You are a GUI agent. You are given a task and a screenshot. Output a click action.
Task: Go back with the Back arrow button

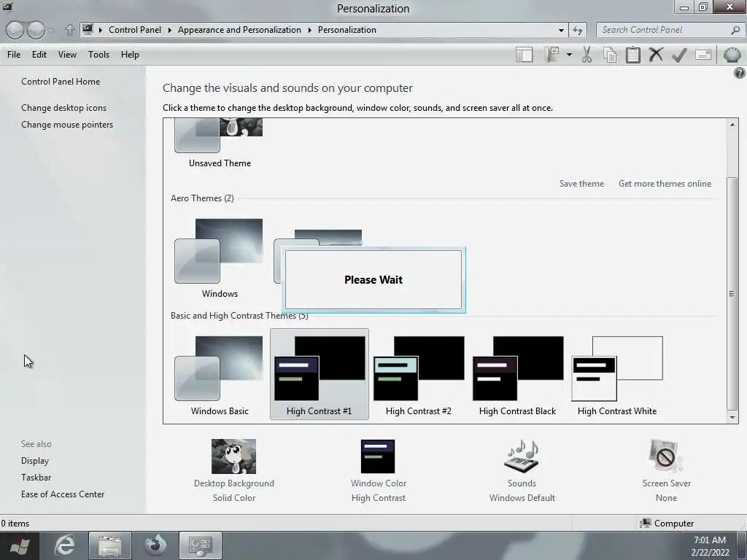15,30
